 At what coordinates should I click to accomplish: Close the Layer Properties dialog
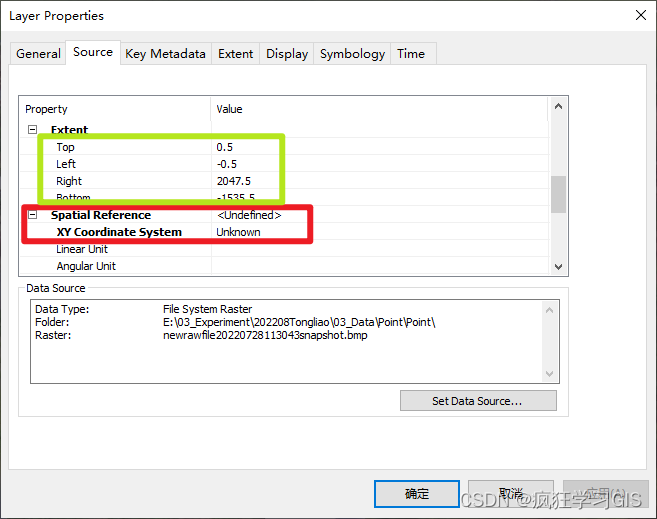(641, 15)
